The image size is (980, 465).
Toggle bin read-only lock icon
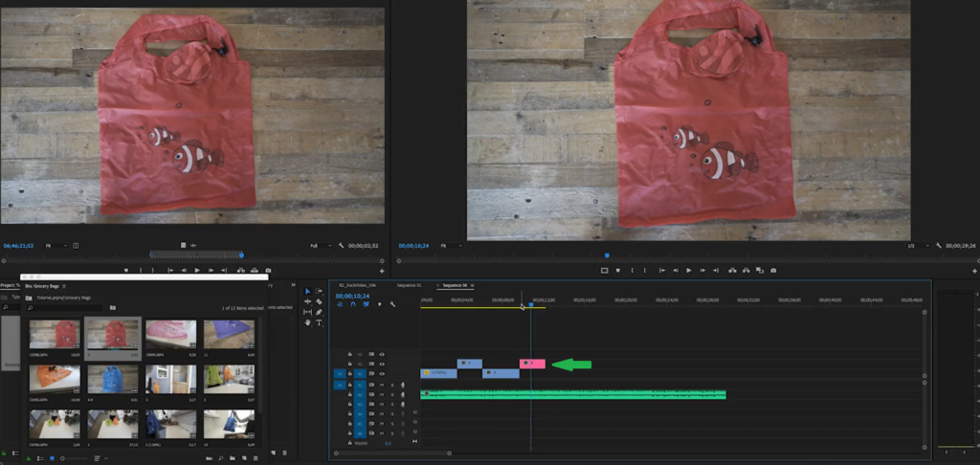click(x=29, y=458)
